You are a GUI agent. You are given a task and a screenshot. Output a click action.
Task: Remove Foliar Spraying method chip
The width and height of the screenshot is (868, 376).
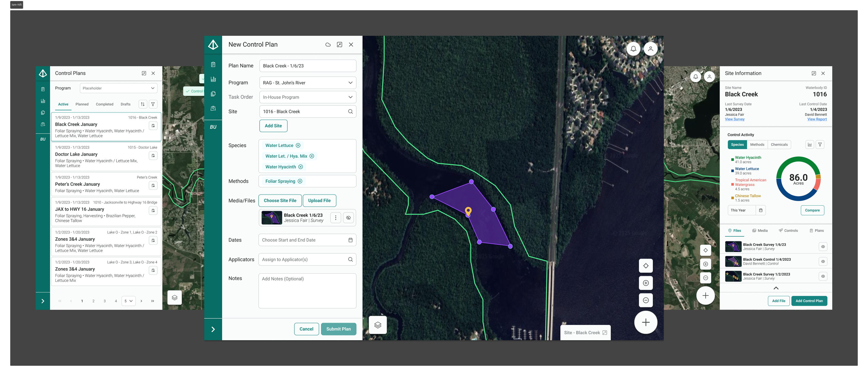tap(300, 181)
